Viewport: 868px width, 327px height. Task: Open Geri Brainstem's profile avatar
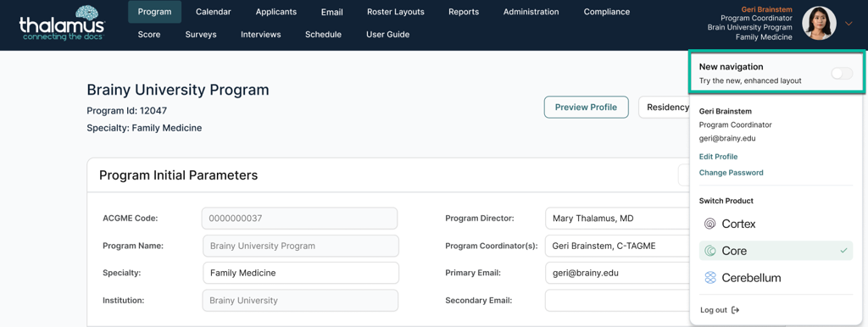point(819,23)
